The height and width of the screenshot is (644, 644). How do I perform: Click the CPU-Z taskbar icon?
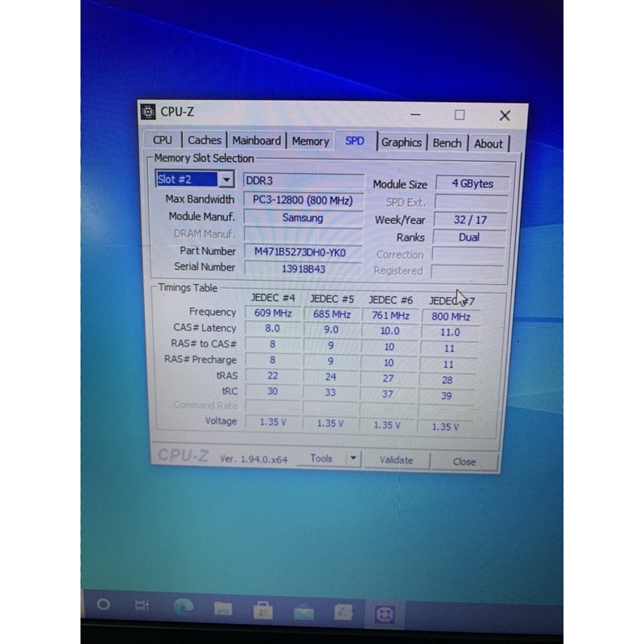click(385, 615)
